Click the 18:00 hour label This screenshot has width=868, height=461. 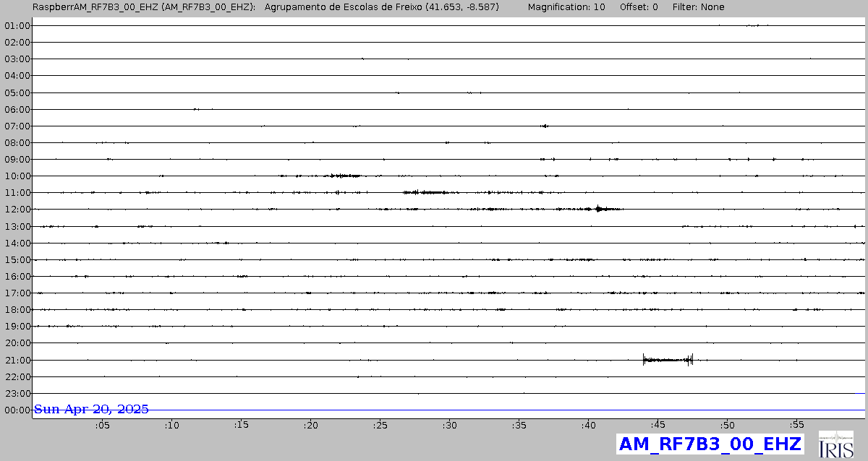pyautogui.click(x=17, y=310)
